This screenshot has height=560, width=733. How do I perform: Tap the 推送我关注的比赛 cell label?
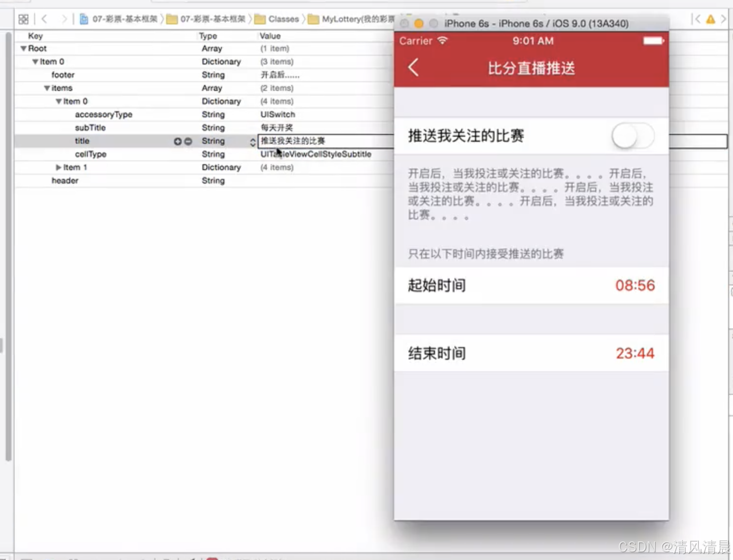pyautogui.click(x=466, y=136)
